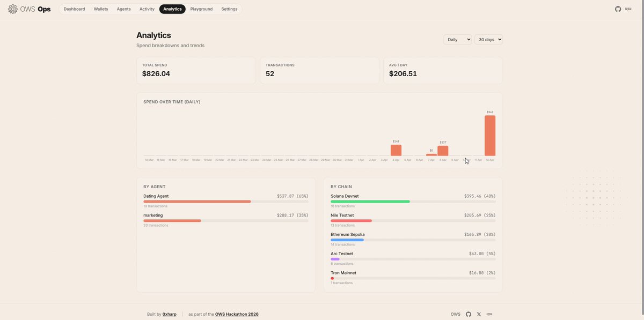Click the Nile Testnet label
644x320 pixels.
342,215
